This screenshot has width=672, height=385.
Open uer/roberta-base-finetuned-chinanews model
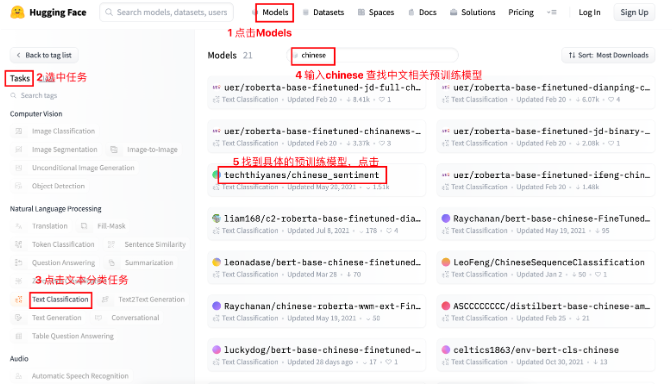click(317, 137)
